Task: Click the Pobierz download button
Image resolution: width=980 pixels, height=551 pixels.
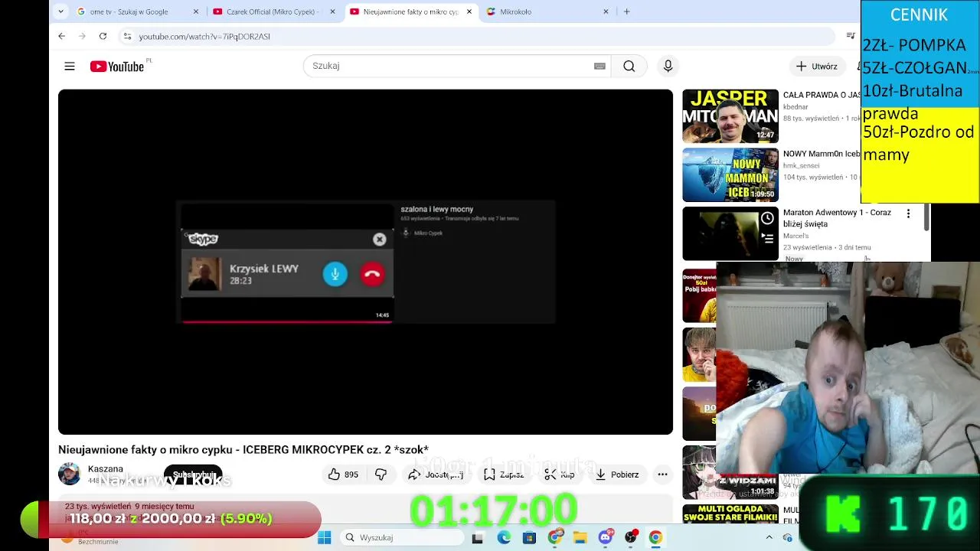Action: tap(617, 474)
